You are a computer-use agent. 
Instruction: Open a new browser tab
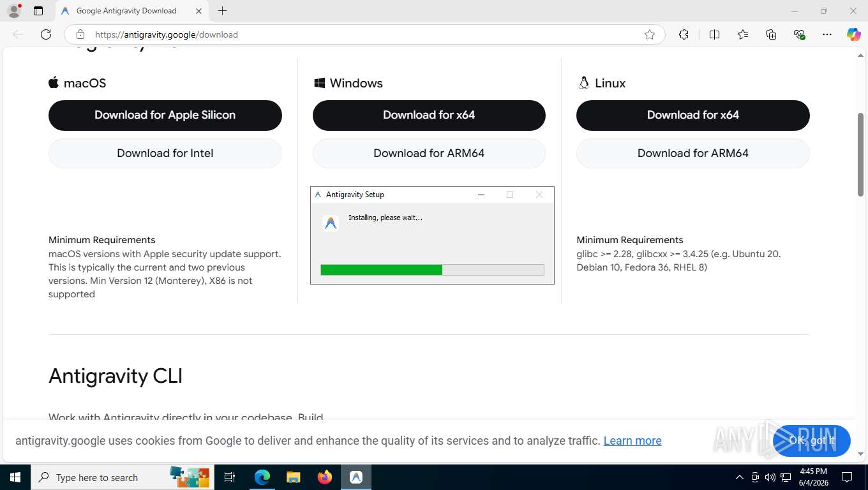click(x=222, y=11)
